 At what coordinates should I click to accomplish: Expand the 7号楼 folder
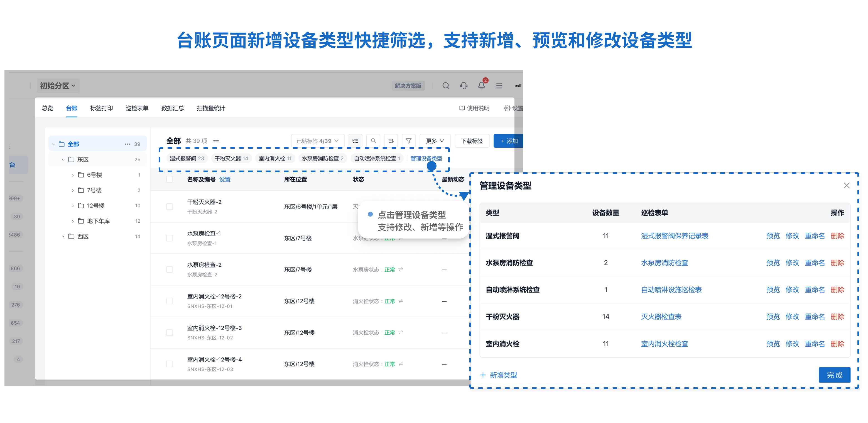pos(73,191)
